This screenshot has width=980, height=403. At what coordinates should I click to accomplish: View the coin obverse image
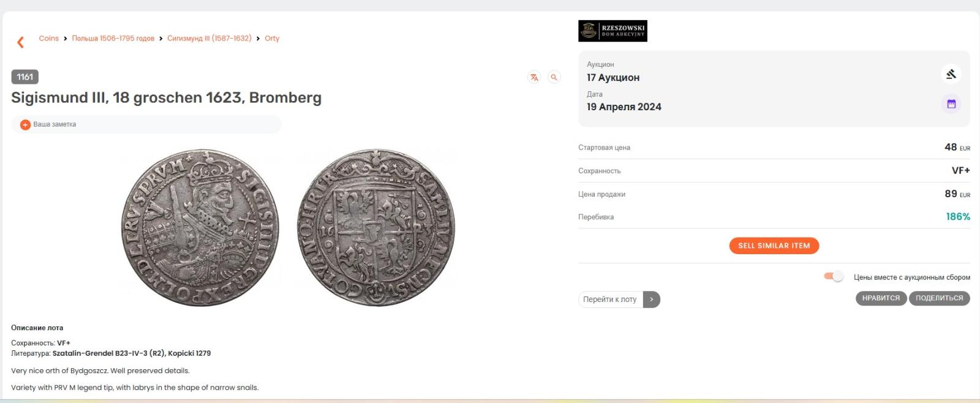200,228
